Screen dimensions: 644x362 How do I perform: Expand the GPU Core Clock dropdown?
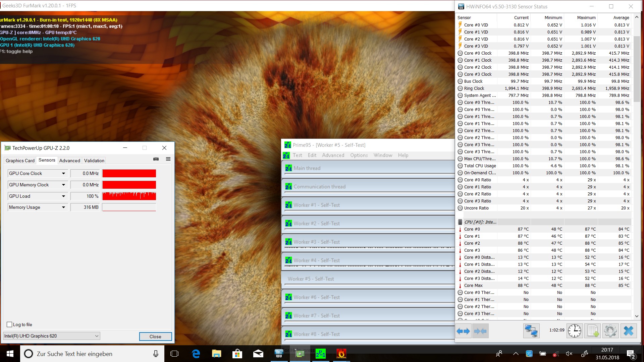[x=63, y=173]
